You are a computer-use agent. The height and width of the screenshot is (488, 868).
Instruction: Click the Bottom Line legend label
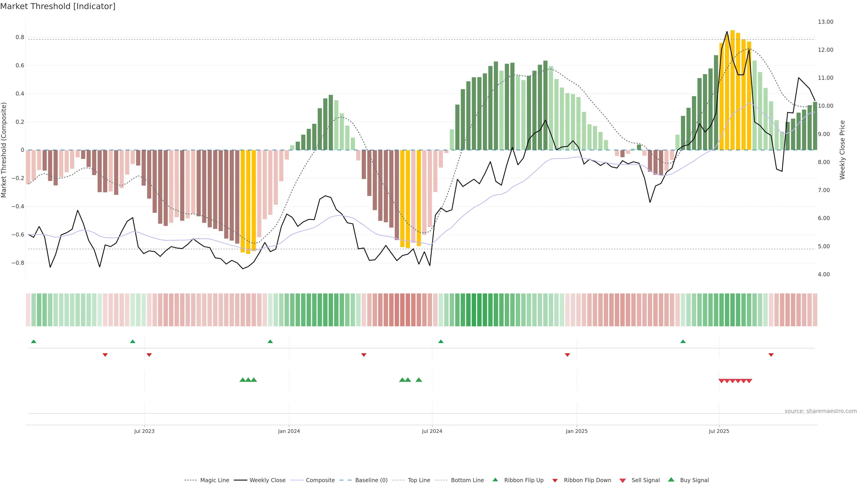point(467,480)
